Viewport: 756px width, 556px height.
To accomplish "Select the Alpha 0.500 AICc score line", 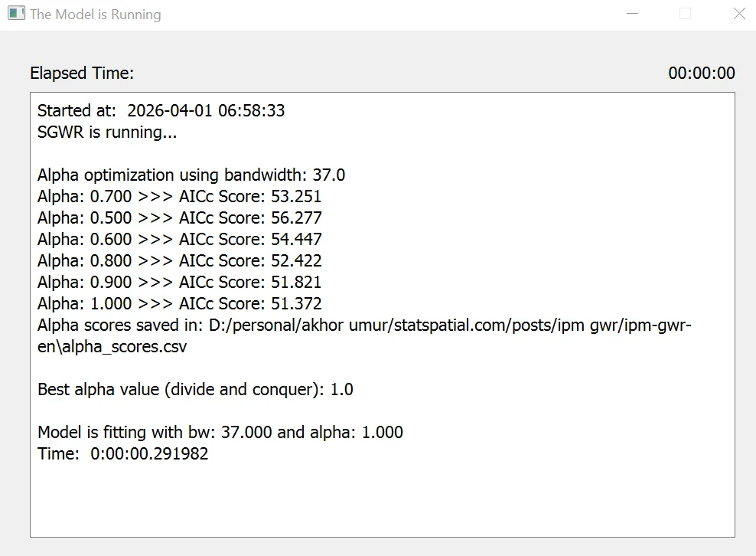I will coord(179,218).
